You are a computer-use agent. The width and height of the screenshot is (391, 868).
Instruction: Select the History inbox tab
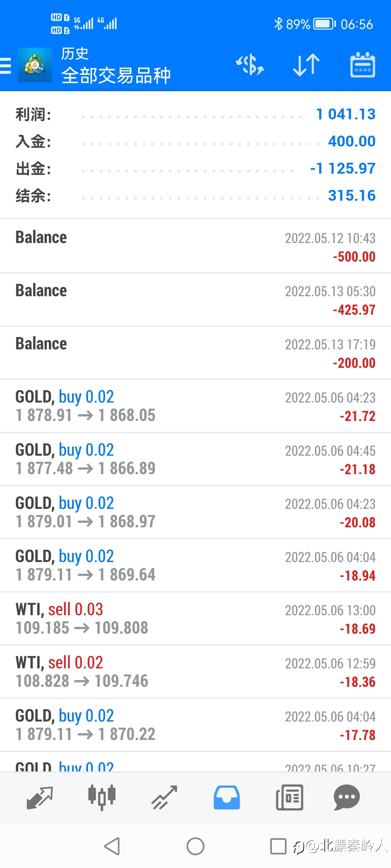coord(227,797)
